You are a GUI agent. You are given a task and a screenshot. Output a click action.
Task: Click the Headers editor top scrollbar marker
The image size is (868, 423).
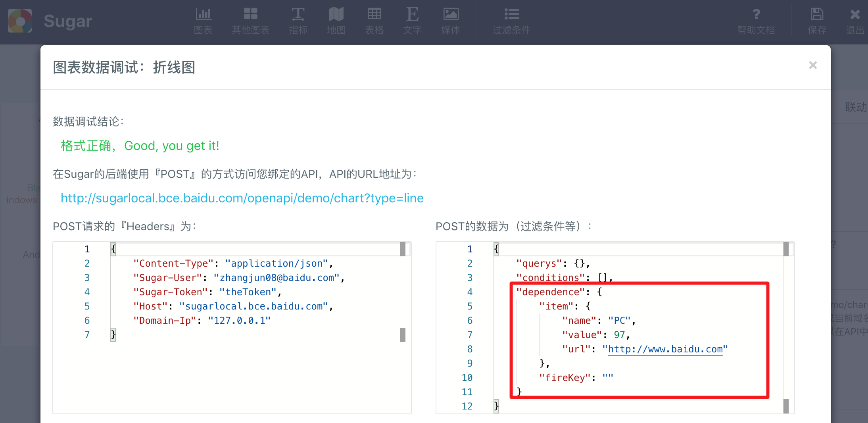tap(403, 249)
